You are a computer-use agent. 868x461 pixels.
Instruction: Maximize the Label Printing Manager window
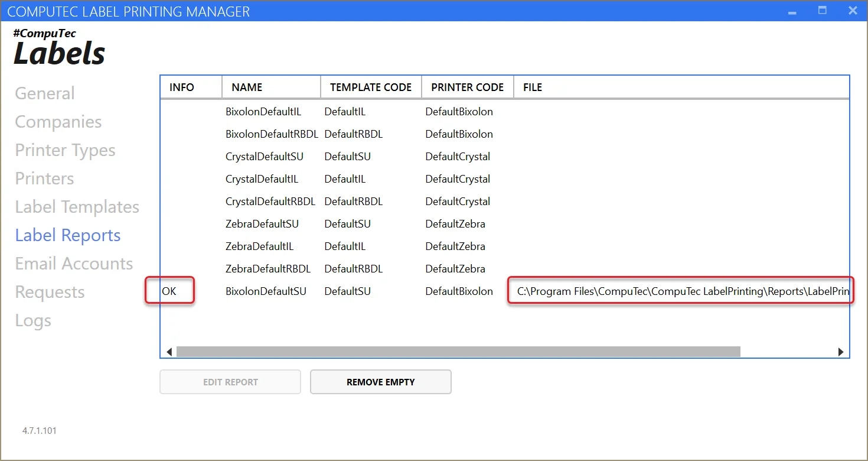tap(822, 11)
